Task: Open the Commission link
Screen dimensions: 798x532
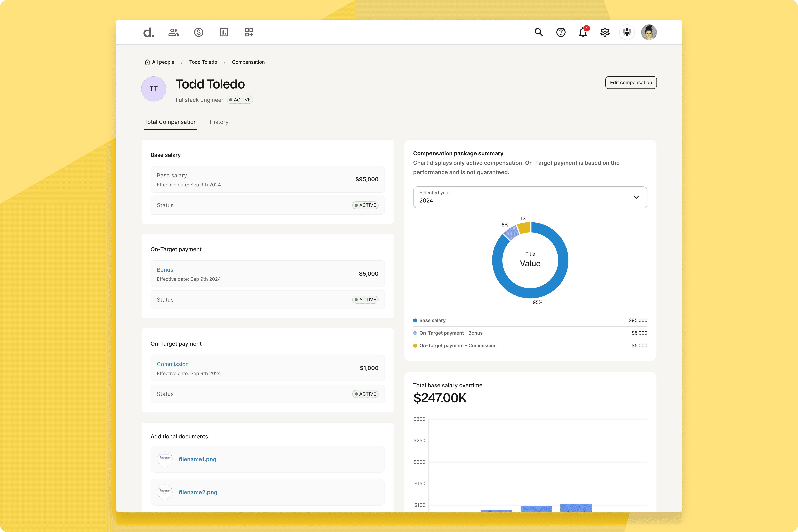Action: (173, 364)
